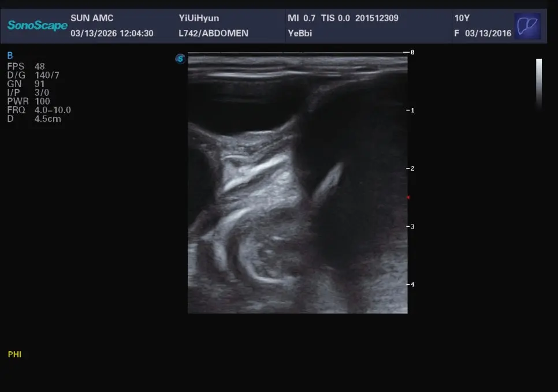
Task: Select the red focus position marker
Action: click(x=408, y=197)
